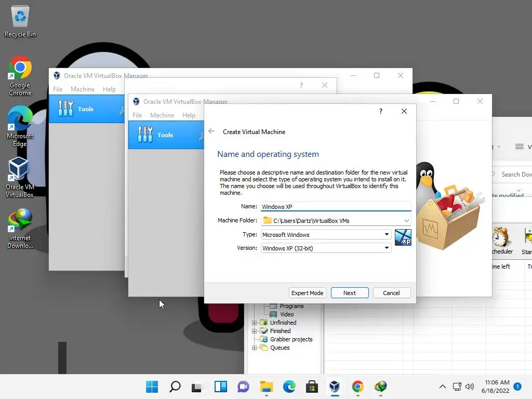The width and height of the screenshot is (532, 399).
Task: Open volume control in system tray
Action: click(x=470, y=387)
